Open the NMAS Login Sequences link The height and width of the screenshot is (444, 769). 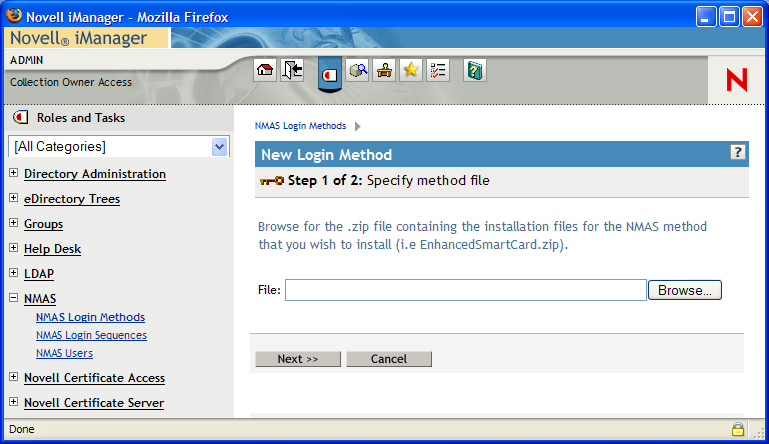point(91,336)
